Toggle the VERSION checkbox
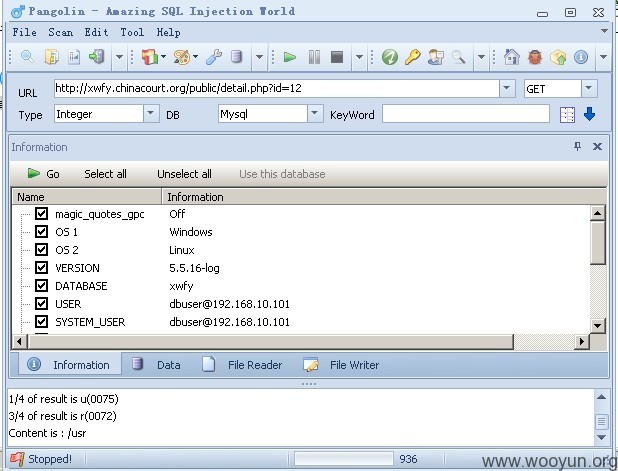The image size is (618, 471). (x=41, y=268)
